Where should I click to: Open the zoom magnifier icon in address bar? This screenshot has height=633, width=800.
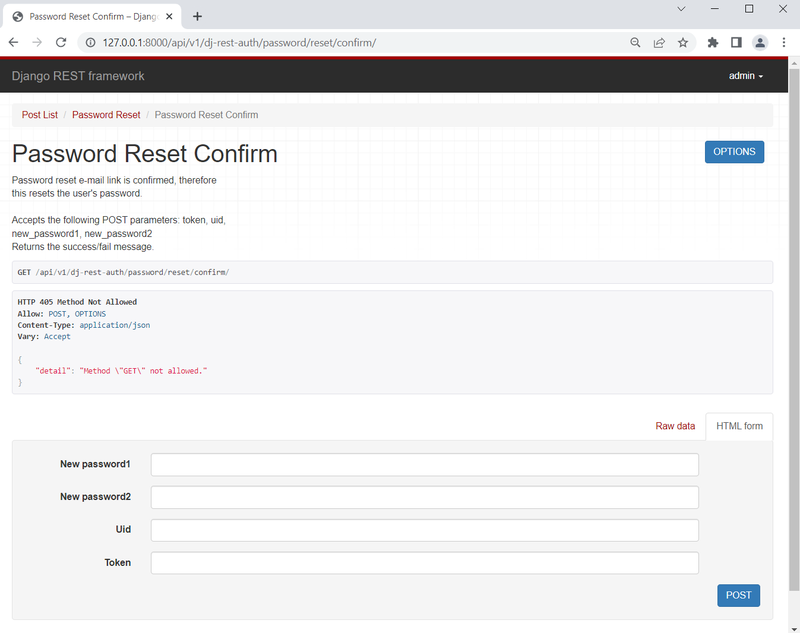tap(635, 43)
